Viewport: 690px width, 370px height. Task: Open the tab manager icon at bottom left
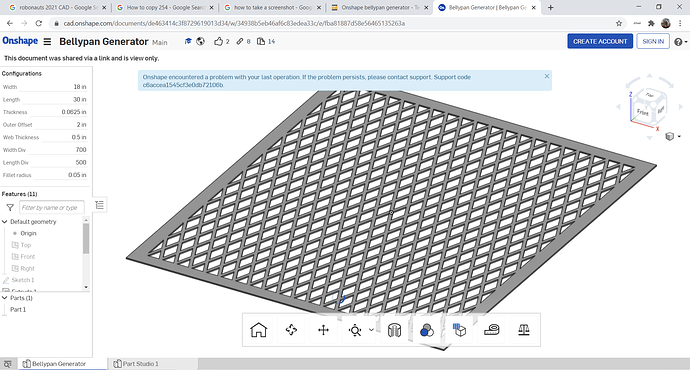coord(7,364)
